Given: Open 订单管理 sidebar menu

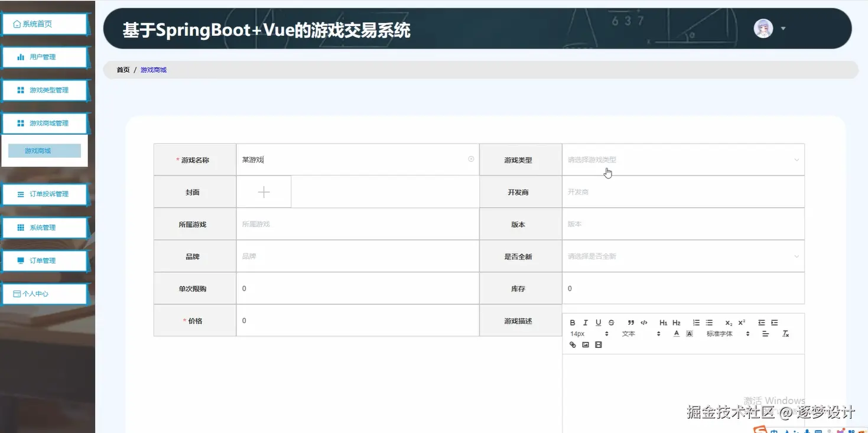Looking at the screenshot, I should (x=45, y=260).
